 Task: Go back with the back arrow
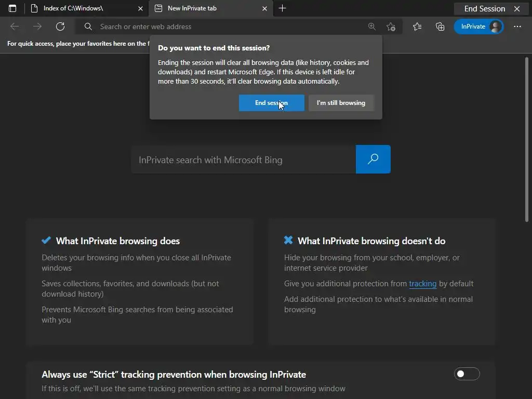(x=15, y=26)
